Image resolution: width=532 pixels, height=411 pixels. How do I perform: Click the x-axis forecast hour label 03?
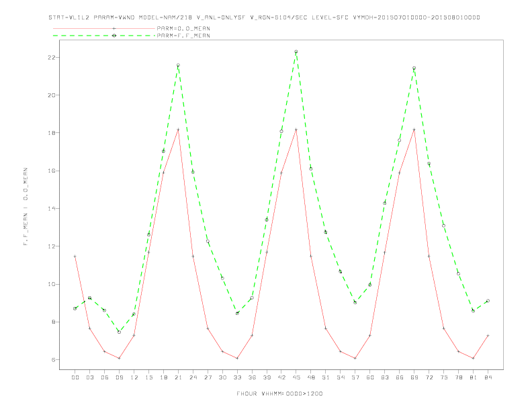(89, 377)
